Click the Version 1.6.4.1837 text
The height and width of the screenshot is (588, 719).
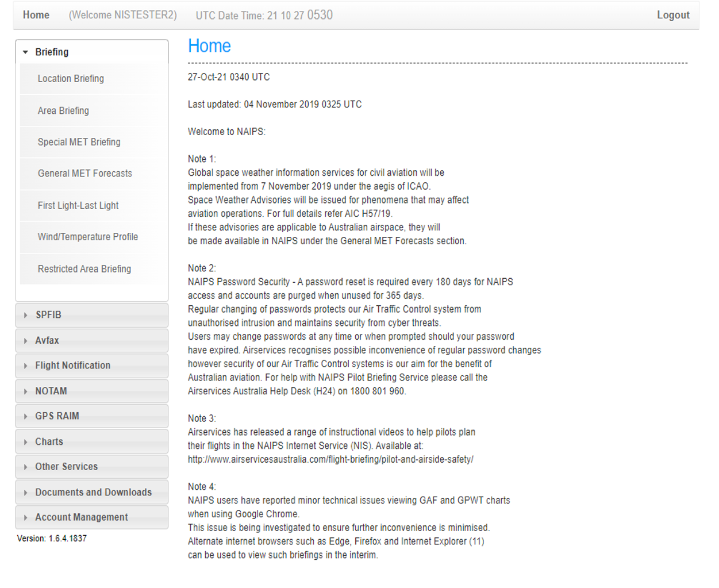tap(52, 539)
